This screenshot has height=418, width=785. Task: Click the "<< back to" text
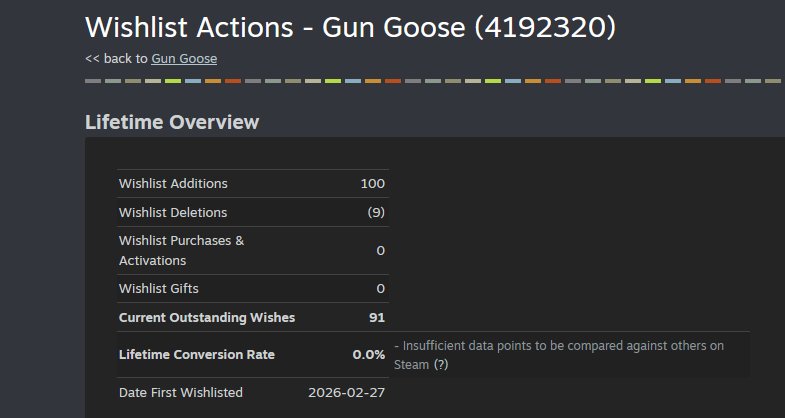pos(116,59)
